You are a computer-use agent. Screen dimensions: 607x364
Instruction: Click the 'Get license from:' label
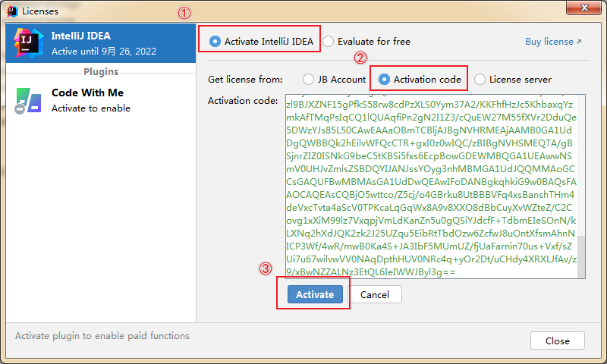[x=245, y=80]
